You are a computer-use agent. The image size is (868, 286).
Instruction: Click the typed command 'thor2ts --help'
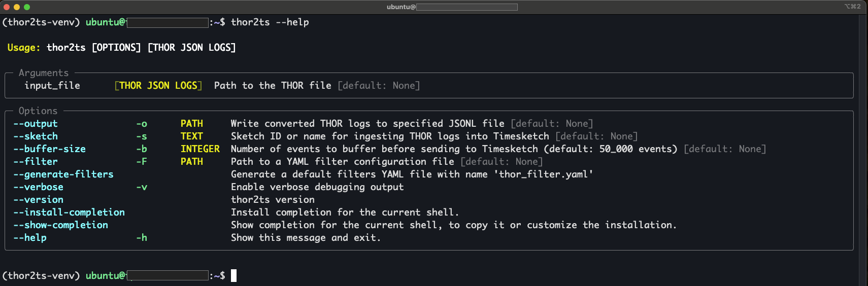coord(270,22)
